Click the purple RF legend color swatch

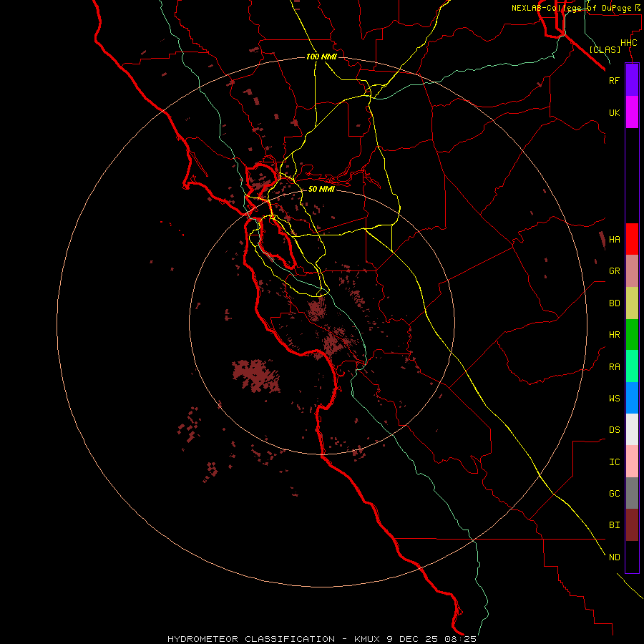(632, 80)
